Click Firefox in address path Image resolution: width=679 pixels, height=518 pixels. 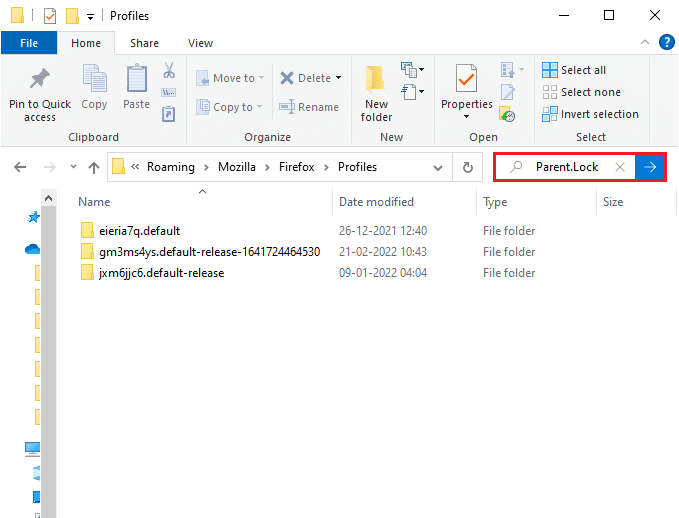click(x=296, y=167)
